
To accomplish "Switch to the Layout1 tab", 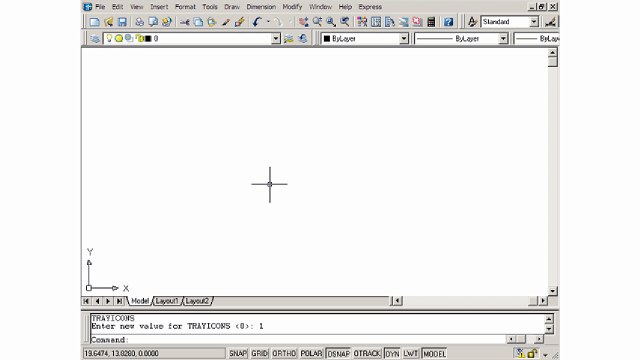I will (x=167, y=301).
